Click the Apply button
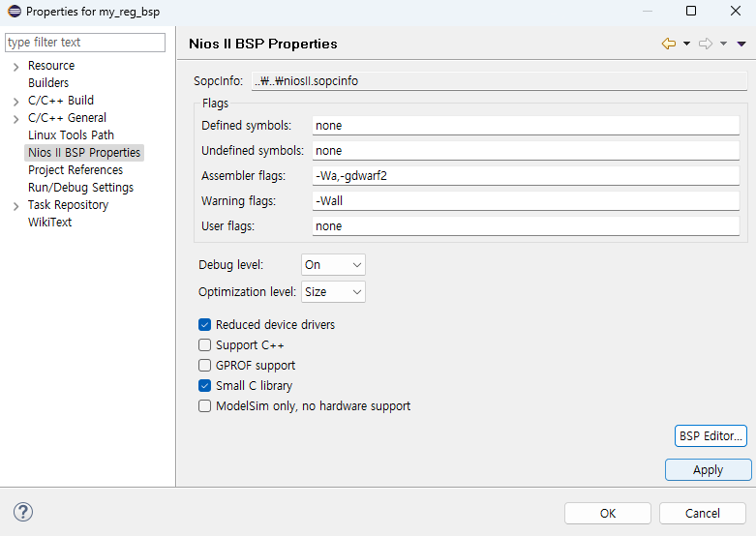756x536 pixels. 708,469
